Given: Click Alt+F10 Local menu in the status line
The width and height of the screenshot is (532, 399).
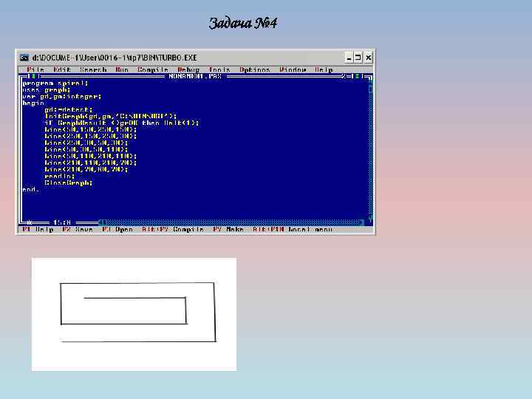Looking at the screenshot, I should [x=293, y=229].
